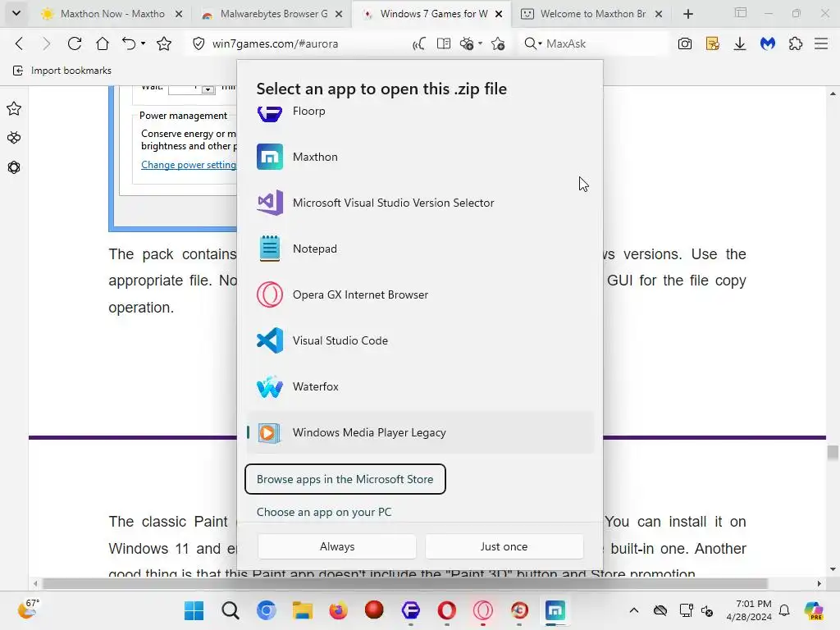Click the night mode icon
Screen dimensions: 840x630
(x=467, y=44)
